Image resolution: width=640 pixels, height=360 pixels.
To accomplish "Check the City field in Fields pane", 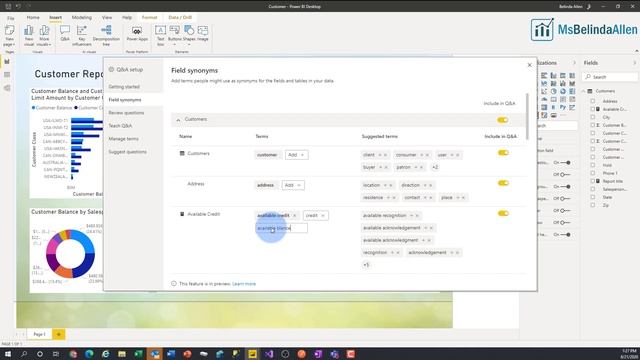I will point(593,117).
